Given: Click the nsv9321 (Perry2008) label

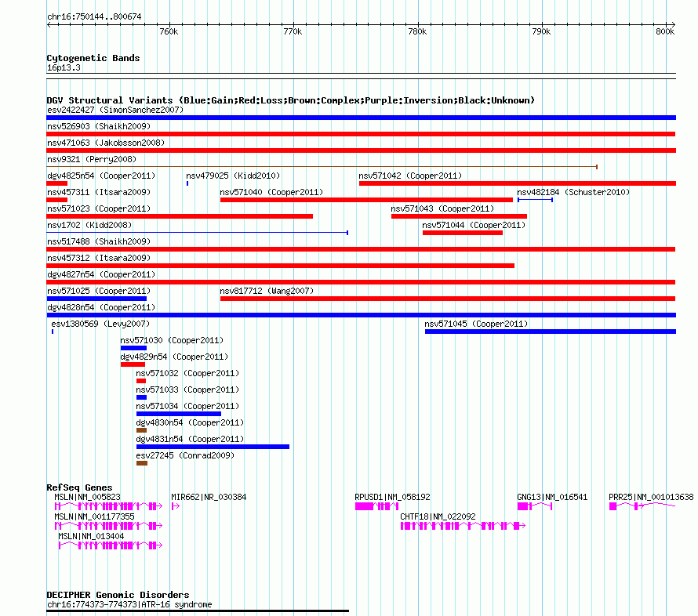Looking at the screenshot, I should pyautogui.click(x=92, y=159).
